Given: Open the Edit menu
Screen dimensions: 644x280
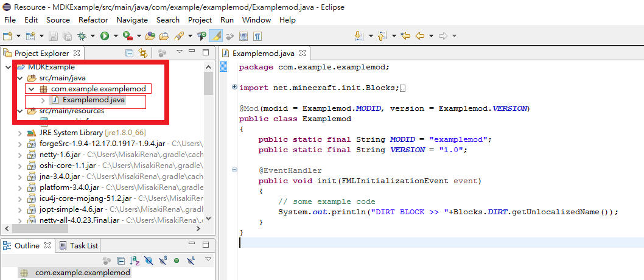Looking at the screenshot, I should tap(31, 19).
